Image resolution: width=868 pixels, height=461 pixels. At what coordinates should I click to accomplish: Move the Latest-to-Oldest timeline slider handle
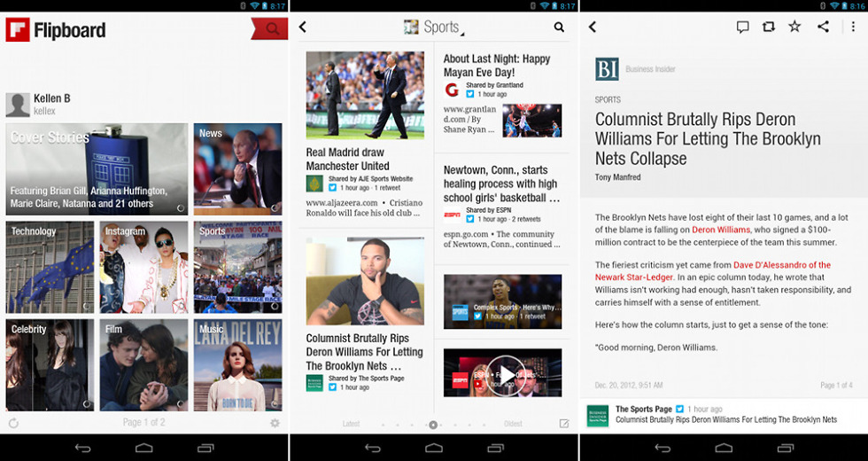coord(433,425)
